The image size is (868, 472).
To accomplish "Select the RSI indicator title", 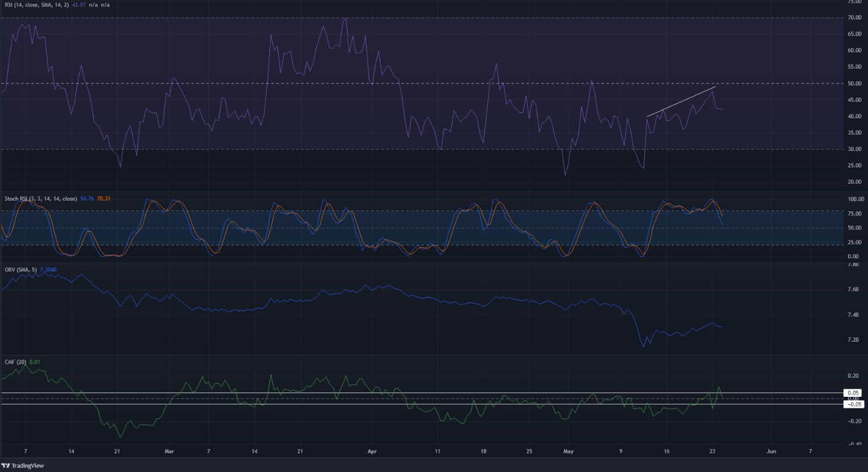I will 36,5.
